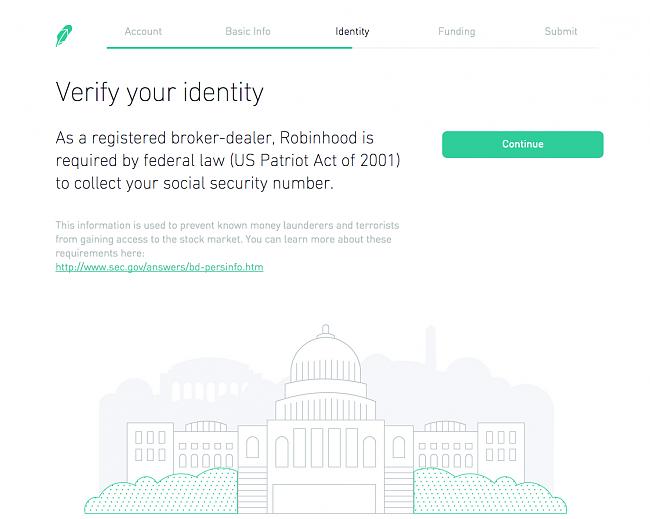Select the Identity step tab
The image size is (650, 519).
(352, 32)
